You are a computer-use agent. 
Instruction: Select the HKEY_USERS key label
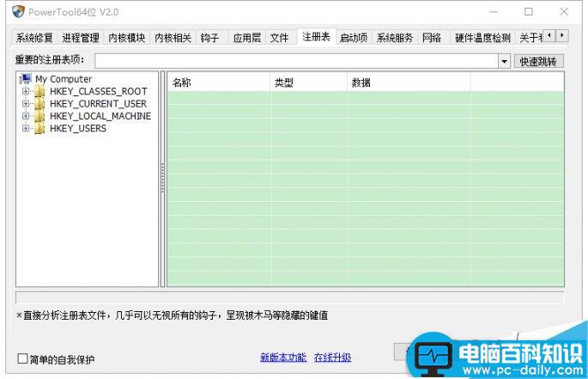(77, 128)
